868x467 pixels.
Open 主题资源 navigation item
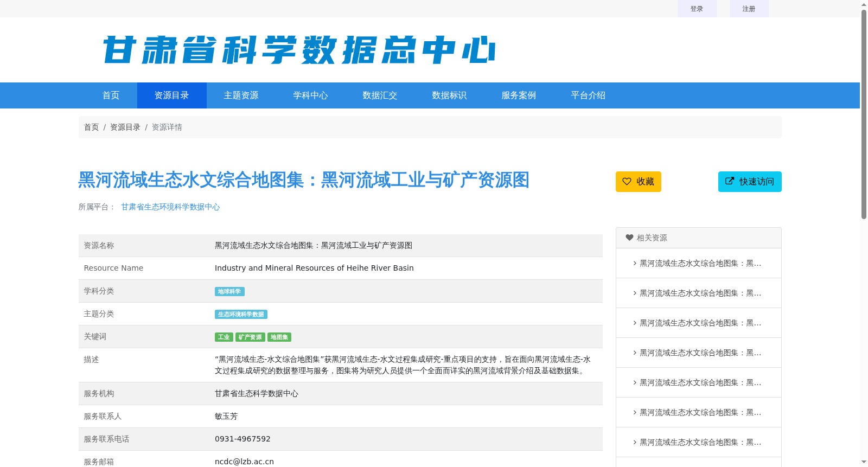tap(241, 95)
